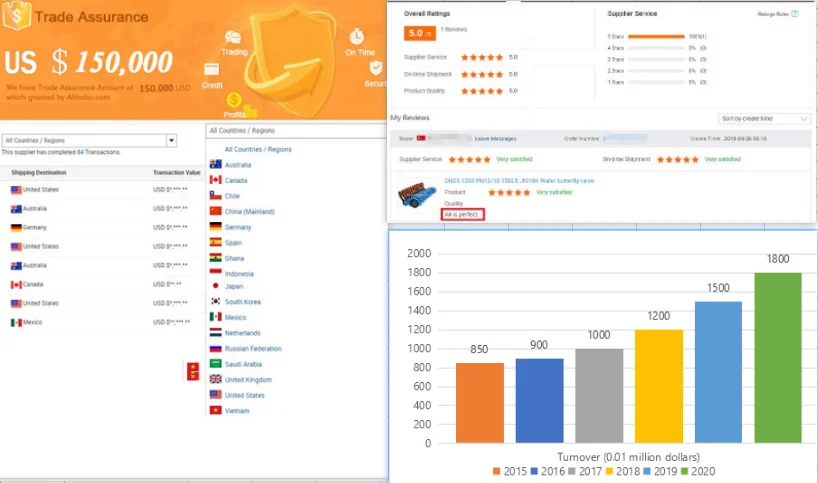Click the South Korea flag icon
The image size is (818, 483).
point(215,301)
